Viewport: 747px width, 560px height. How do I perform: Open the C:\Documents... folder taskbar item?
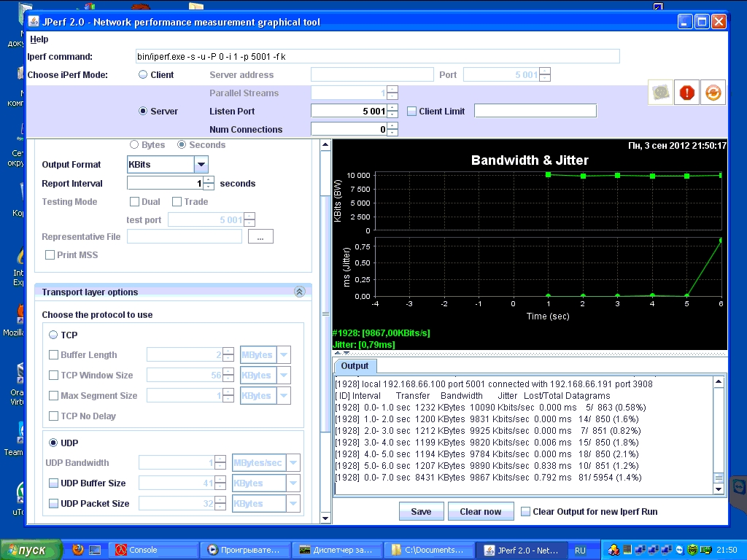pyautogui.click(x=429, y=550)
